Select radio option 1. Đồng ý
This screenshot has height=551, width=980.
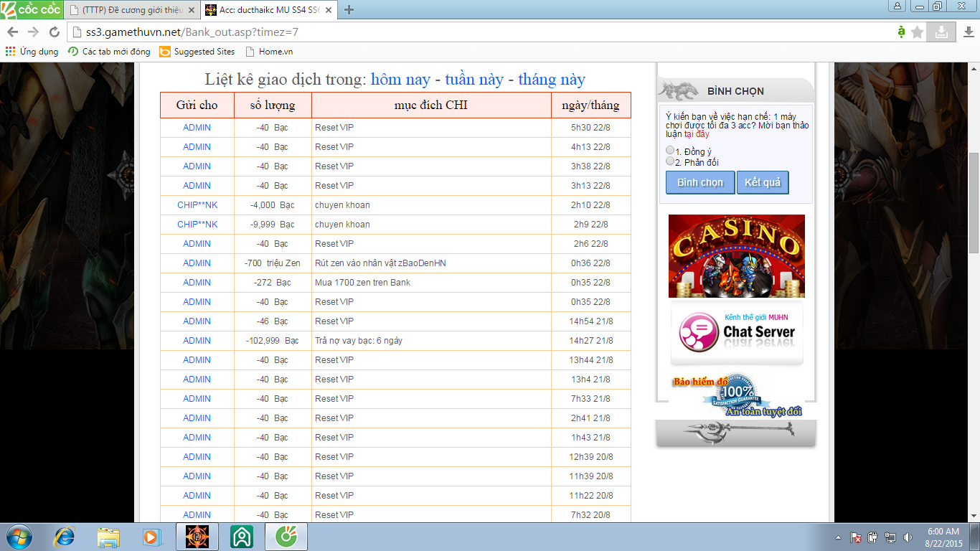tap(670, 151)
